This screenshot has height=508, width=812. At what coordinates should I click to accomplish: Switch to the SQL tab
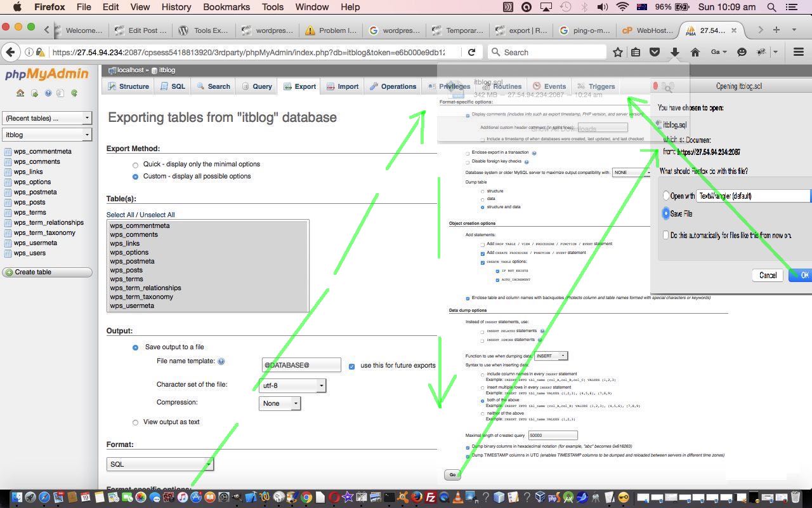point(173,86)
